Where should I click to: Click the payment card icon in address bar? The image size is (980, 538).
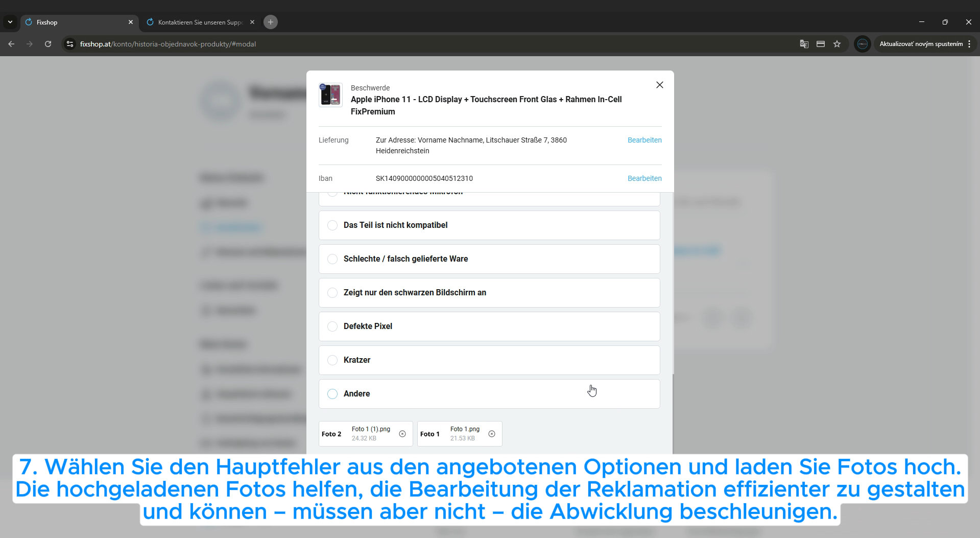tap(821, 44)
